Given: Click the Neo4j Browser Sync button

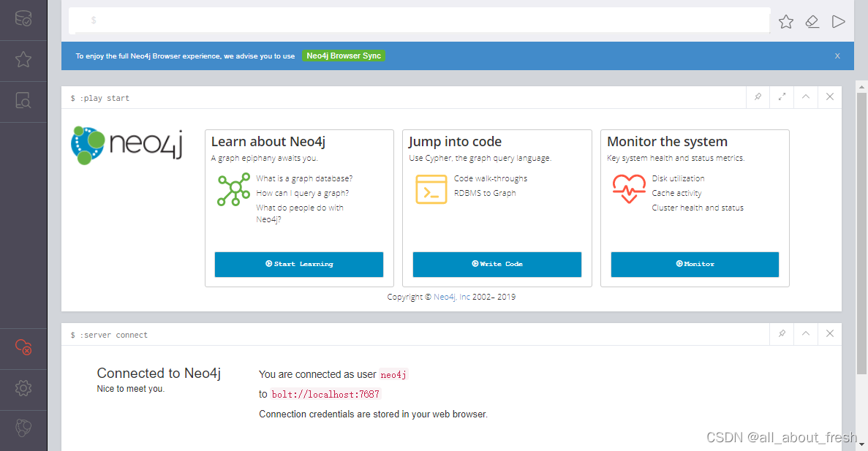Looking at the screenshot, I should [x=343, y=56].
